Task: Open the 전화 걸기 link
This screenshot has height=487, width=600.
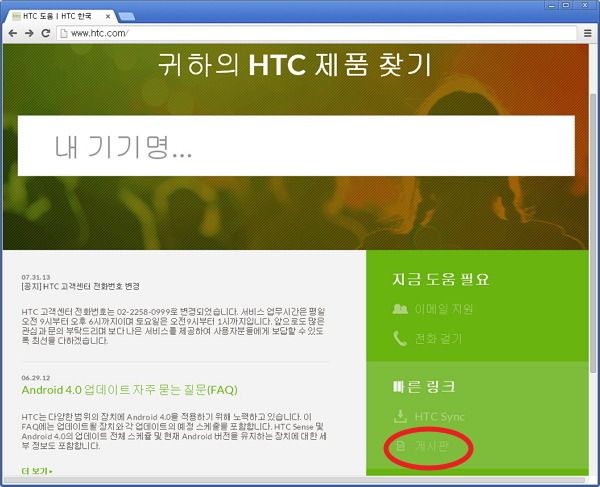Action: [439, 339]
